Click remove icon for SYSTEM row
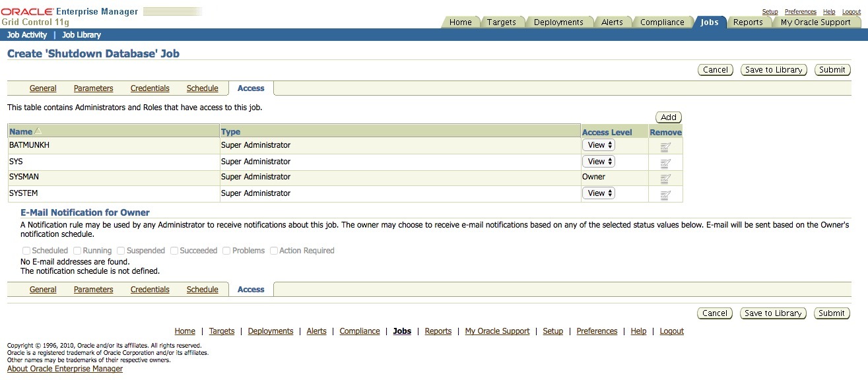 665,195
